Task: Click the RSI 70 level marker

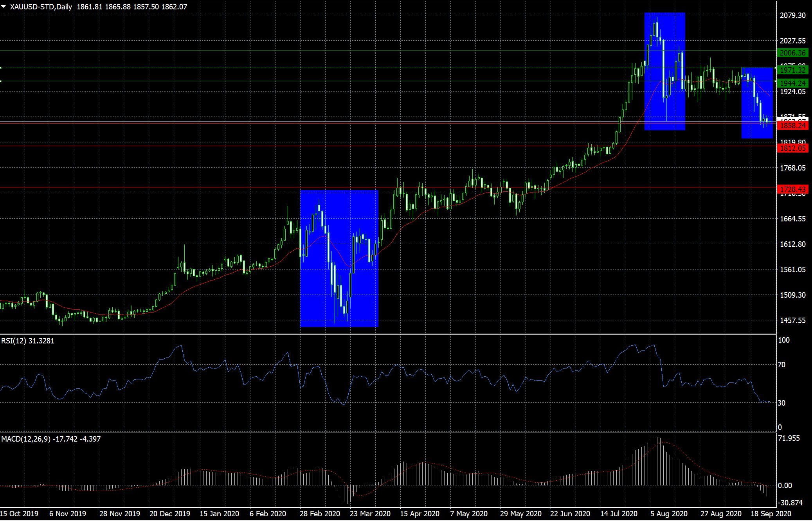Action: coord(781,365)
